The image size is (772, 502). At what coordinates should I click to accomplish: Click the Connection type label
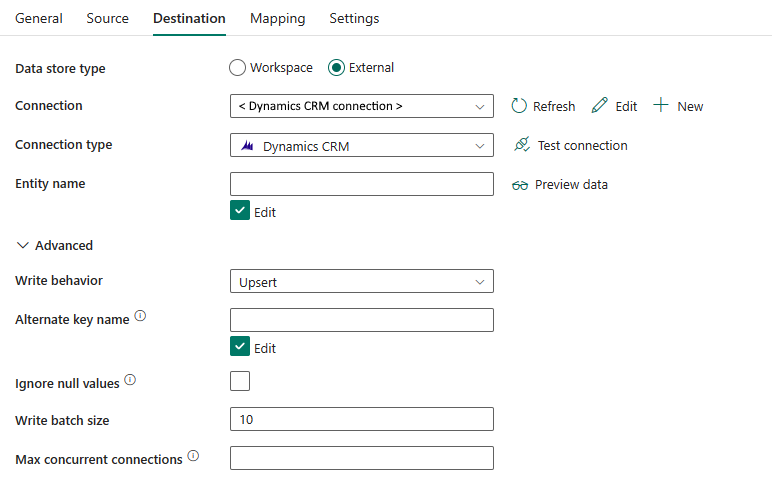tap(64, 145)
